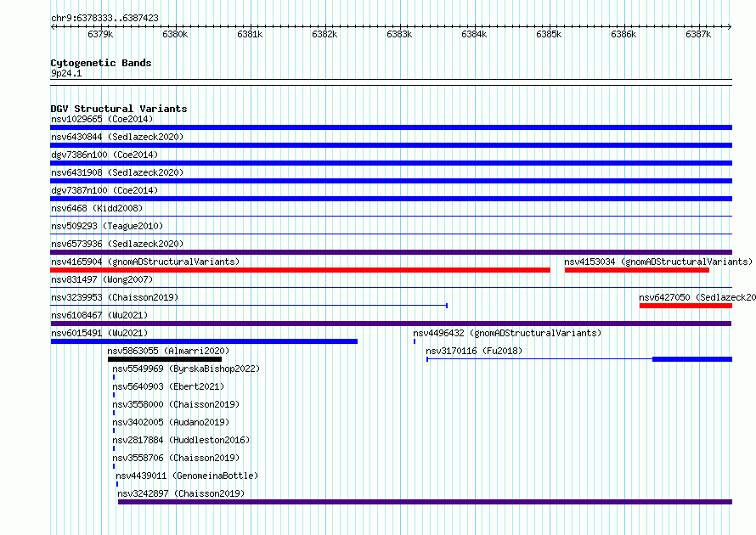The image size is (756, 535).
Task: Click the red bar under nsv4165904
Action: coord(300,270)
